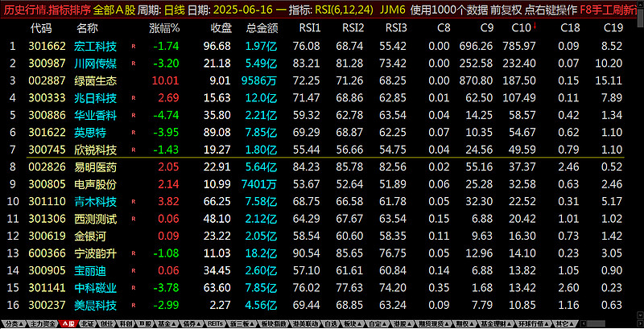
Task: Open the 其它 dropdown tab
Action: (564, 323)
